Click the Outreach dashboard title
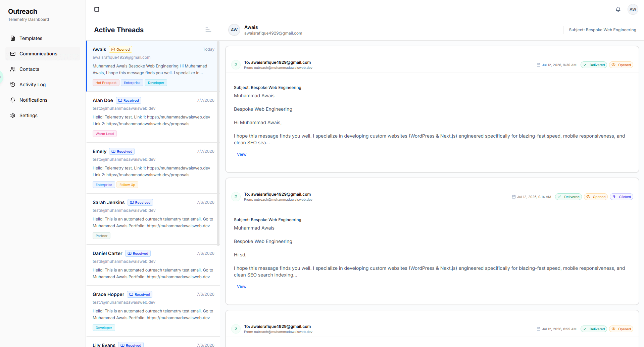The image size is (644, 347). [x=22, y=11]
